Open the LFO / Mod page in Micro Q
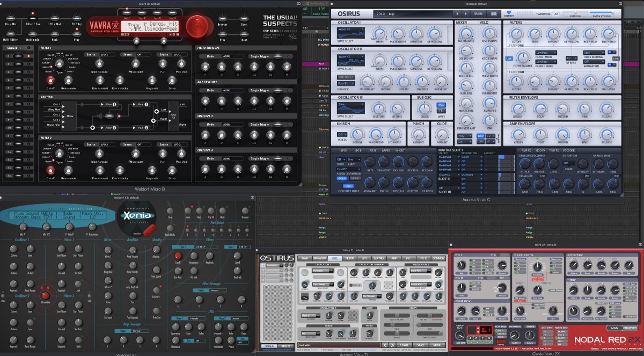644x356 pixels. [55, 18]
